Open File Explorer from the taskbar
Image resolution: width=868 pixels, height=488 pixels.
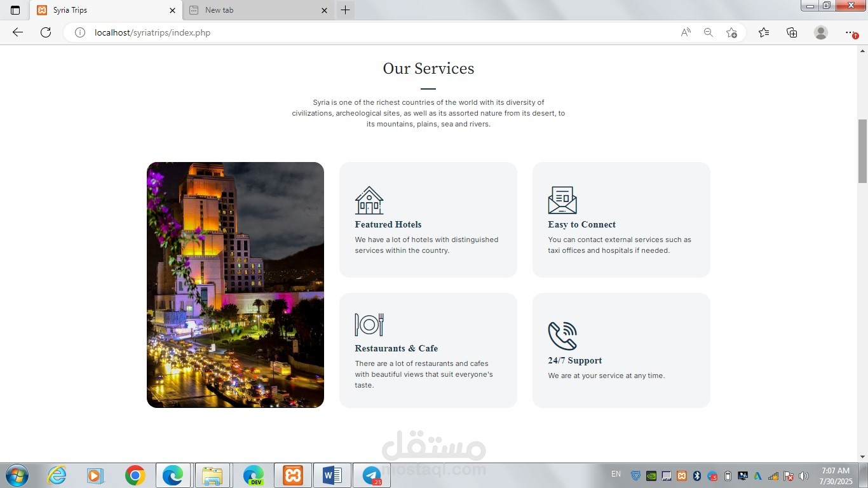[x=212, y=475]
